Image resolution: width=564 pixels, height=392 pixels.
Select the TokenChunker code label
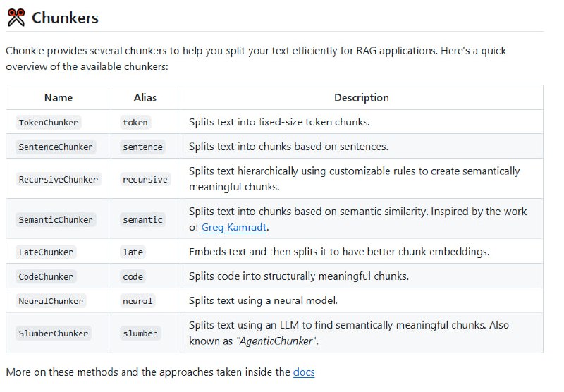(x=49, y=122)
